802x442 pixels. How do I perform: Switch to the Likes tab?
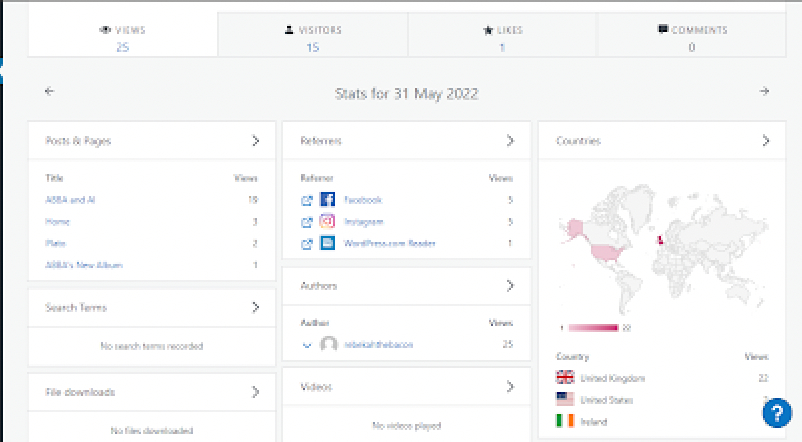pos(502,34)
